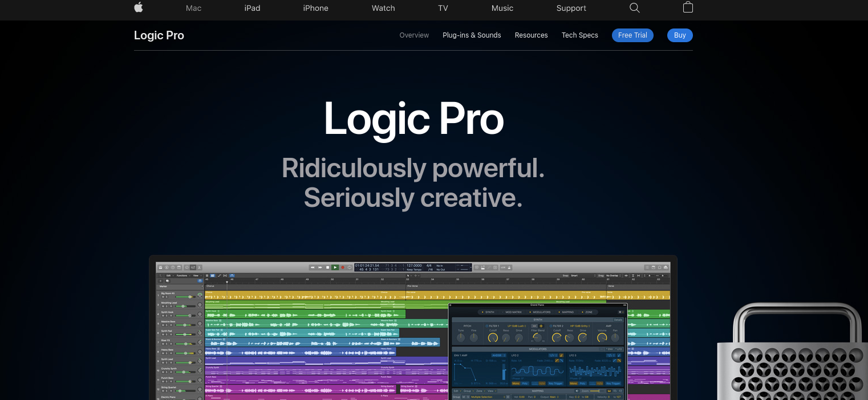This screenshot has height=400, width=868.
Task: Click the 127.0000 tempo display
Action: [x=414, y=266]
